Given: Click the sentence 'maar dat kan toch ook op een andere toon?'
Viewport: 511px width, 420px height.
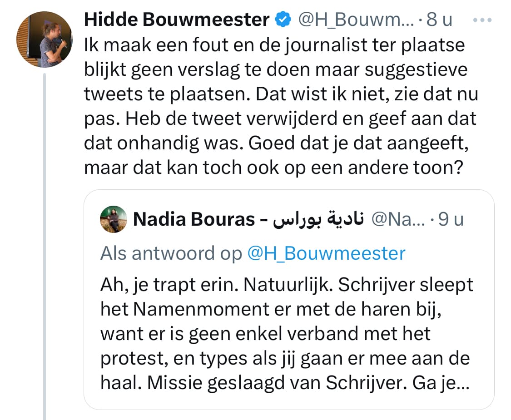Looking at the screenshot, I should [273, 168].
